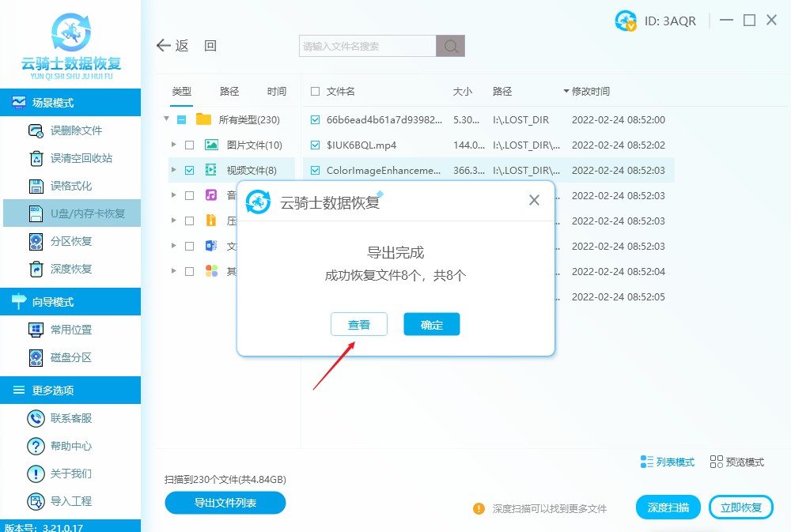The width and height of the screenshot is (791, 532).
Task: Open 分区恢复 partition recovery icon
Action: pos(36,242)
